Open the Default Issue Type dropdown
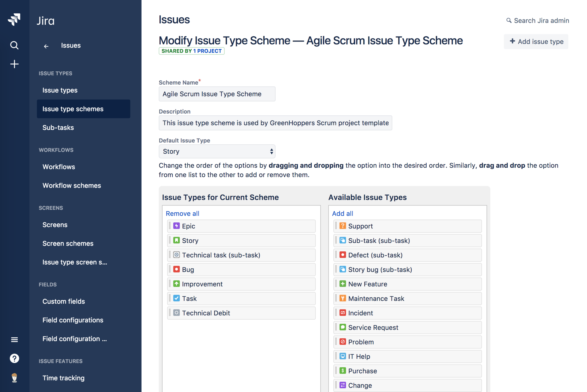Viewport: 587px width, 392px height. pos(217,151)
